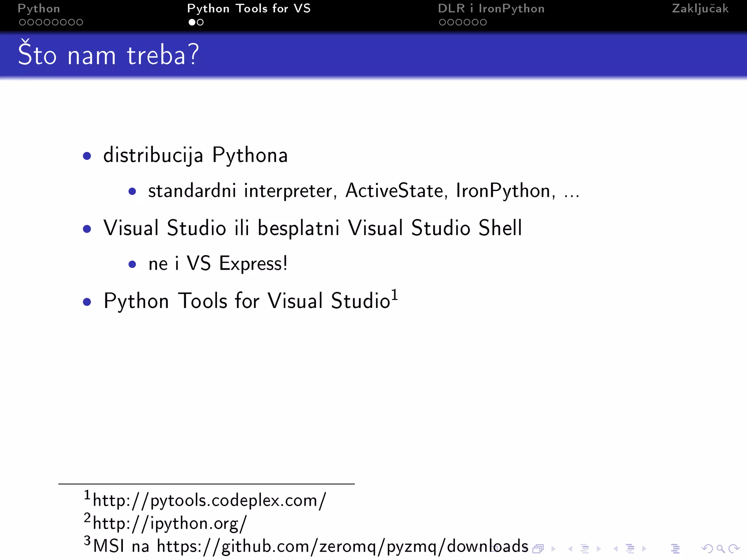Click the subsection navigation icon
Viewport: 747px width, 560px height.
pos(585,548)
